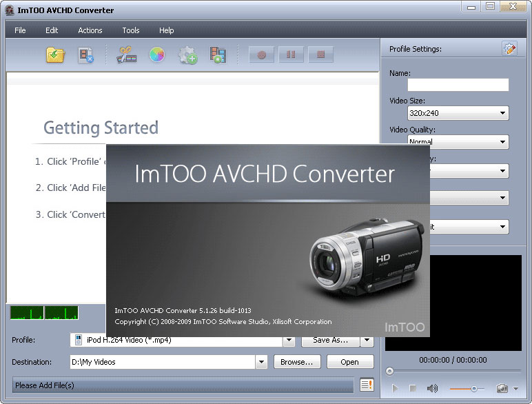Open the Tools menu
Viewport: 532px width, 404px height.
[x=130, y=30]
